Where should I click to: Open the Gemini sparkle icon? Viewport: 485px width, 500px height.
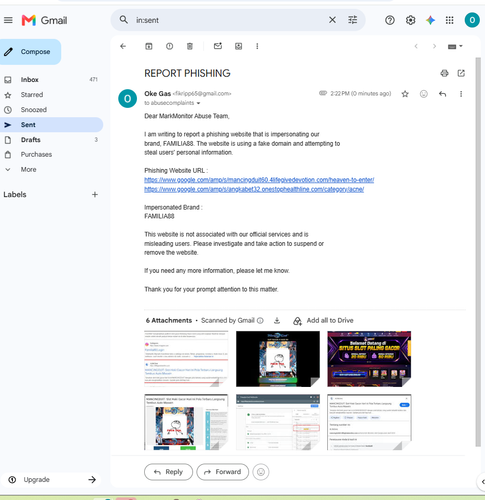click(x=430, y=20)
